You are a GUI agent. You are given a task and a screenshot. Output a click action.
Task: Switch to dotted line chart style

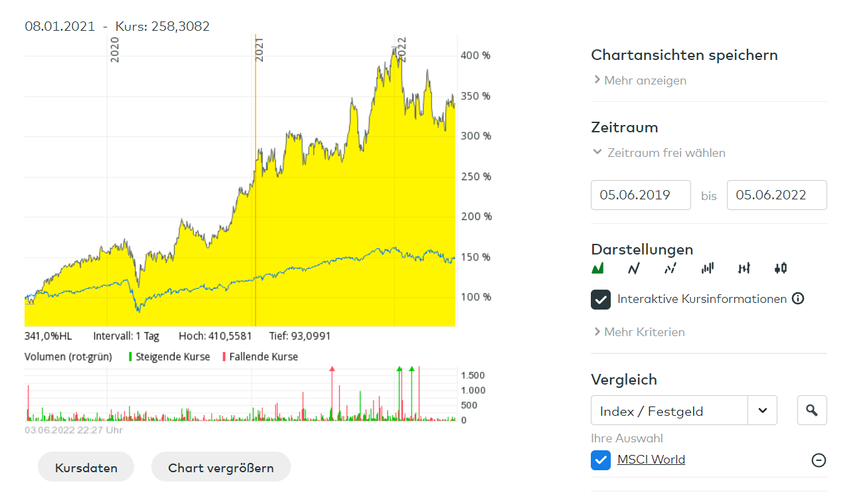(670, 268)
